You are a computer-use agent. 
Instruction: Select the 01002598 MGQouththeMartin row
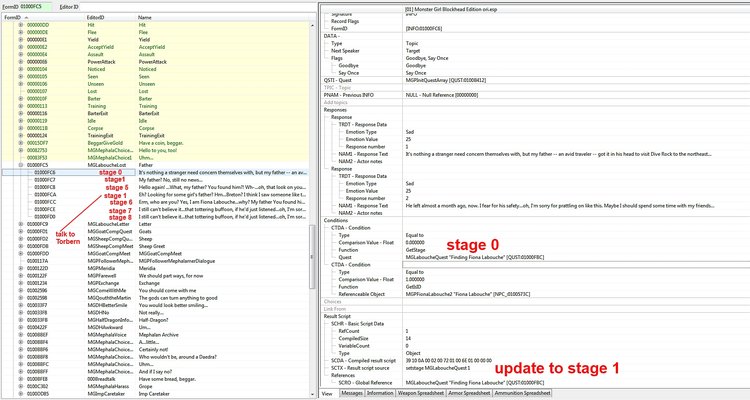[155, 298]
